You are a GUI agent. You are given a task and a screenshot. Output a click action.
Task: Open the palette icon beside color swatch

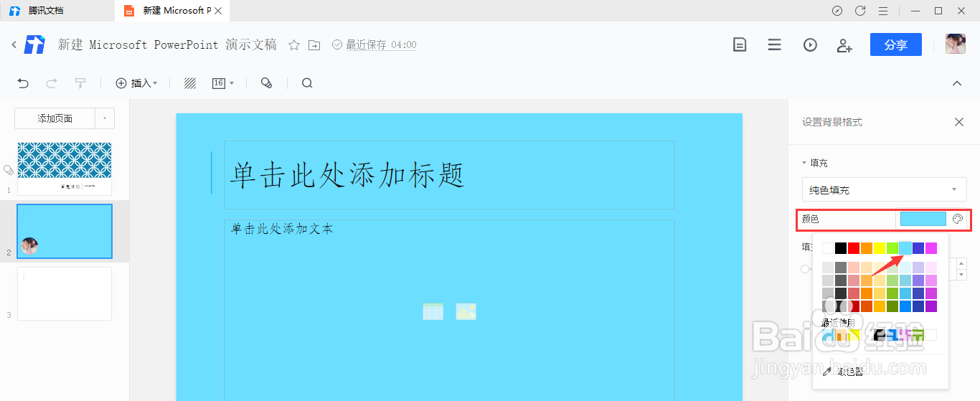(958, 219)
